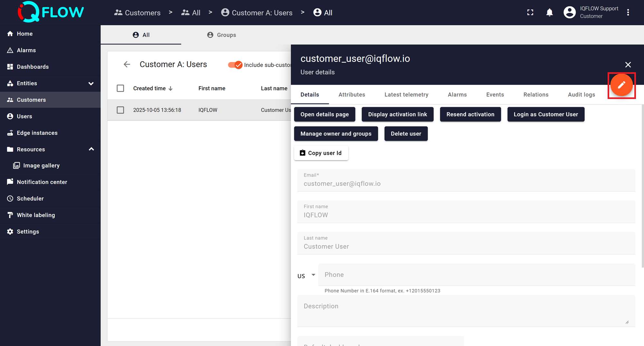This screenshot has height=346, width=644.
Task: Open the three-dot user menu
Action: pyautogui.click(x=628, y=13)
